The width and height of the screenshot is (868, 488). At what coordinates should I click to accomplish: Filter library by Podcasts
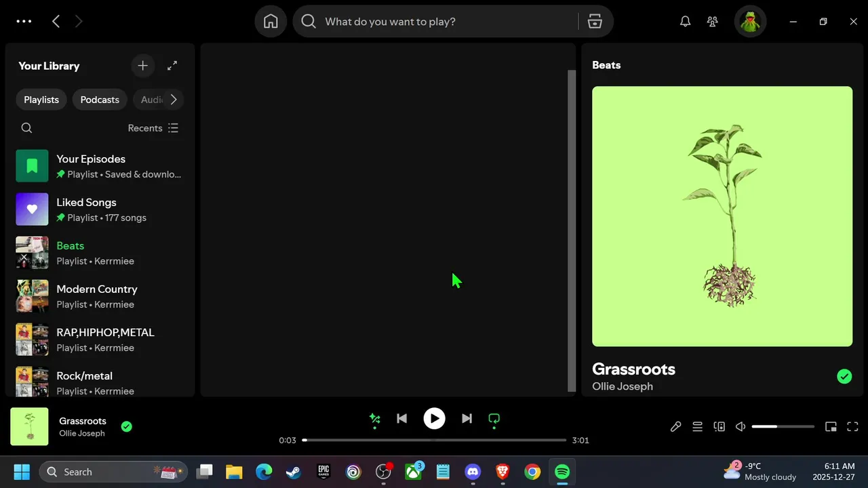pyautogui.click(x=100, y=100)
